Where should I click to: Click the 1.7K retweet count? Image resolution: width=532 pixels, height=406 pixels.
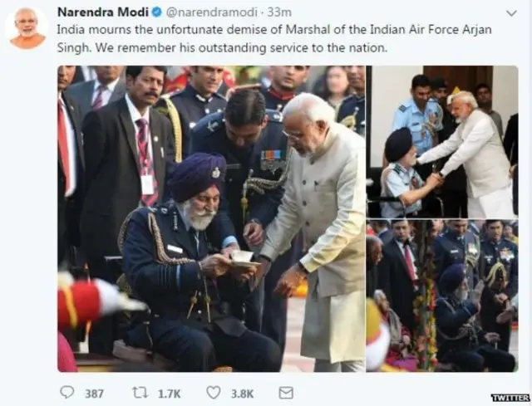pyautogui.click(x=170, y=394)
